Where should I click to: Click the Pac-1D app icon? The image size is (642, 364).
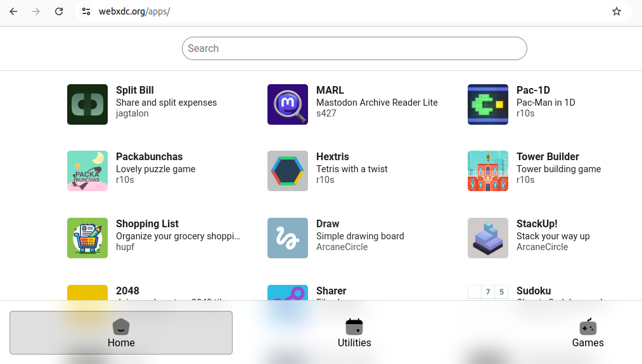click(x=488, y=104)
